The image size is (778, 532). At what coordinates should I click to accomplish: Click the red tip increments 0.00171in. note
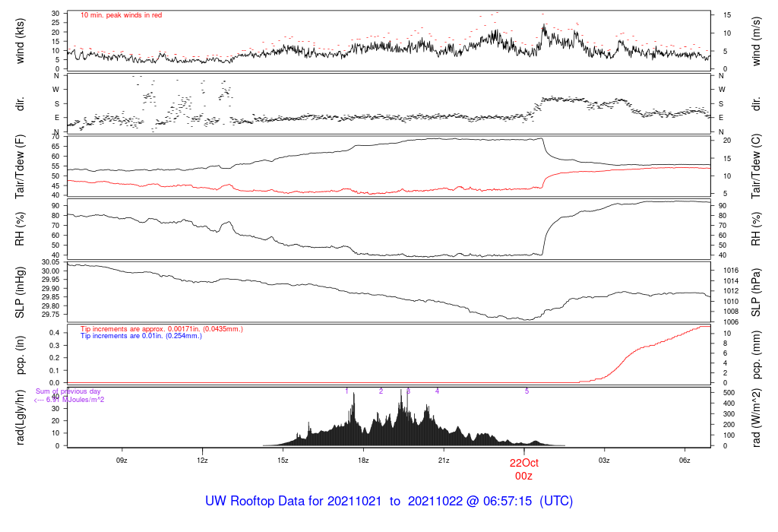tap(162, 329)
